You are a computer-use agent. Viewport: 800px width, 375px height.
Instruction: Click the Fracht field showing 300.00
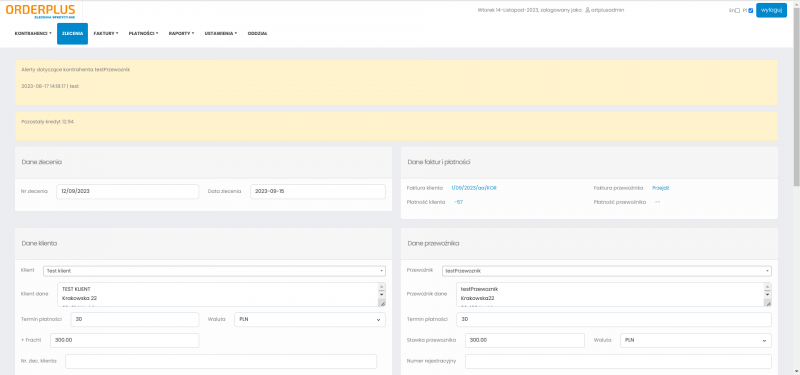pos(124,340)
